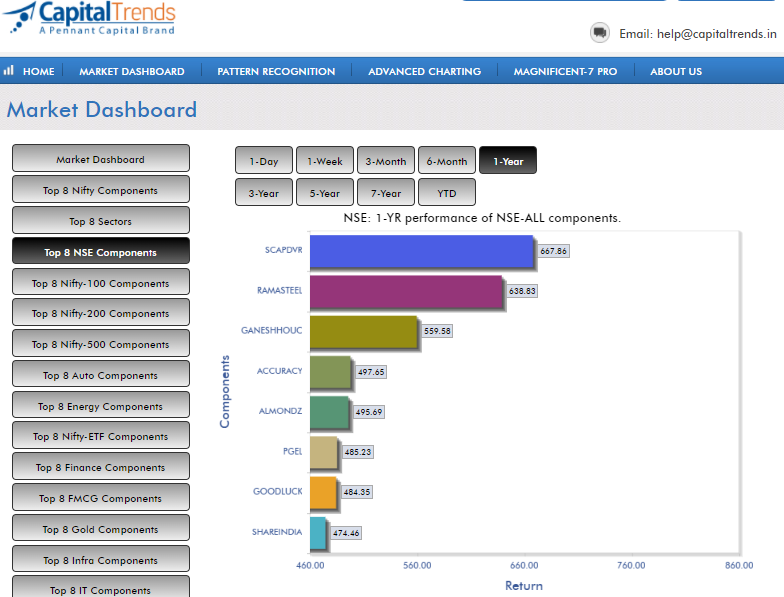Click the tan PGEL bar
This screenshot has height=597, width=784.
(324, 452)
